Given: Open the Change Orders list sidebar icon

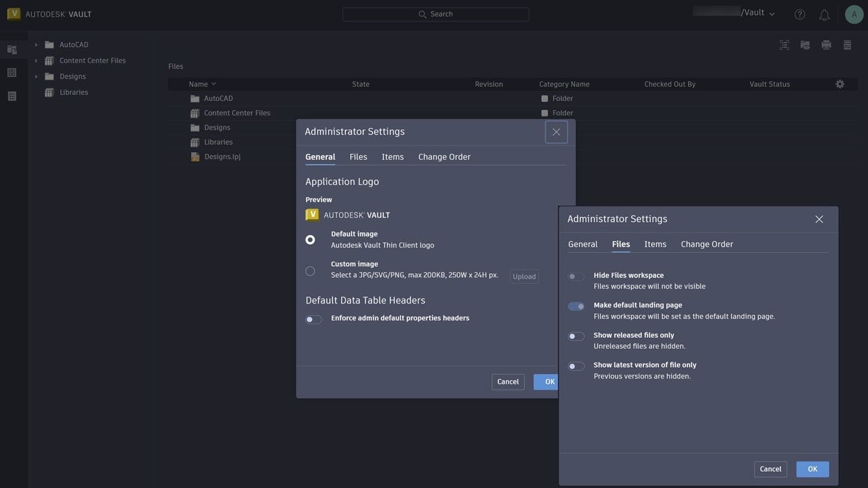Looking at the screenshot, I should click(x=12, y=96).
